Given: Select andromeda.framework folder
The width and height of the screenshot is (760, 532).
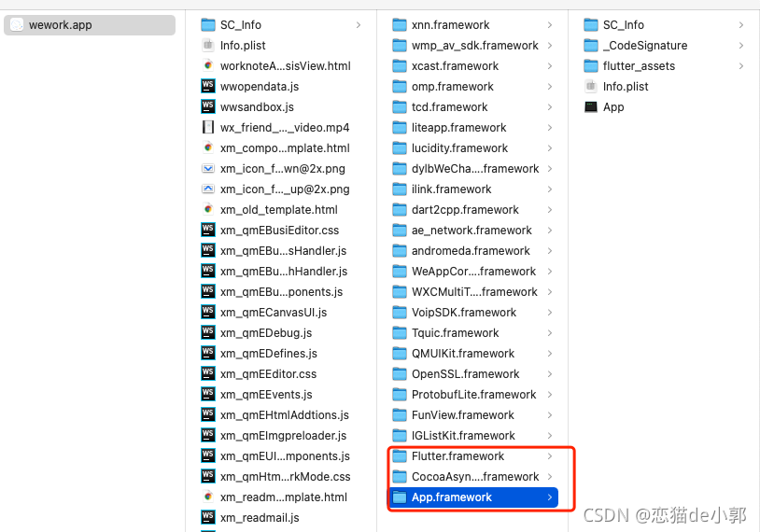Looking at the screenshot, I should tap(472, 250).
